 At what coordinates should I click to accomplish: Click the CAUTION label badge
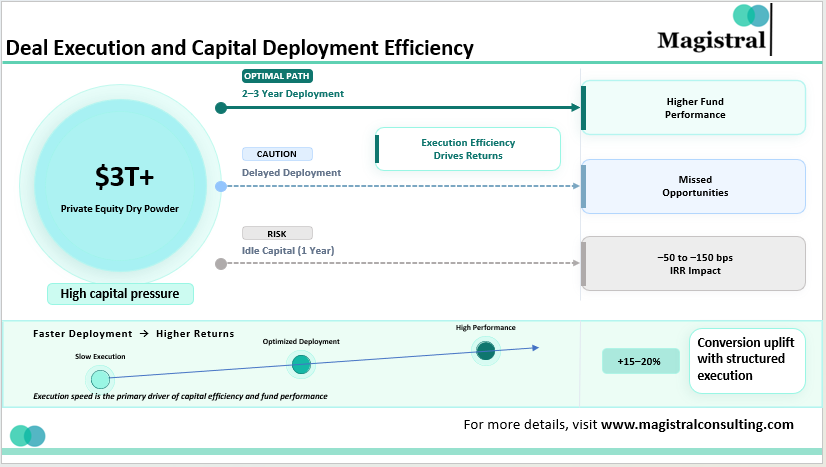[x=277, y=154]
